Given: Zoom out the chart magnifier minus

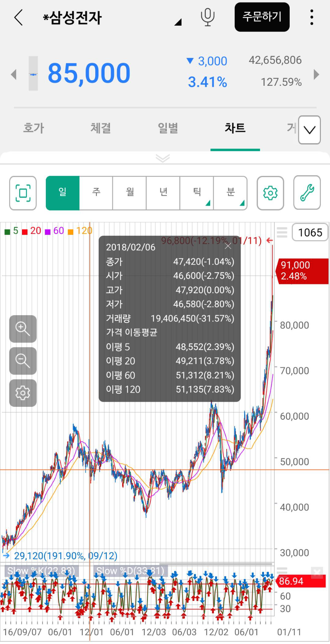Looking at the screenshot, I should point(23,361).
